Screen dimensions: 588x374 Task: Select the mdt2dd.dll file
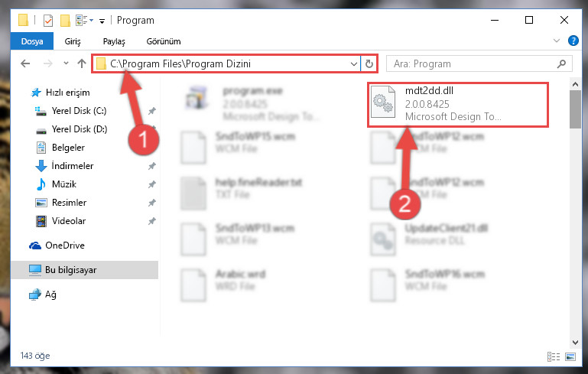point(457,104)
